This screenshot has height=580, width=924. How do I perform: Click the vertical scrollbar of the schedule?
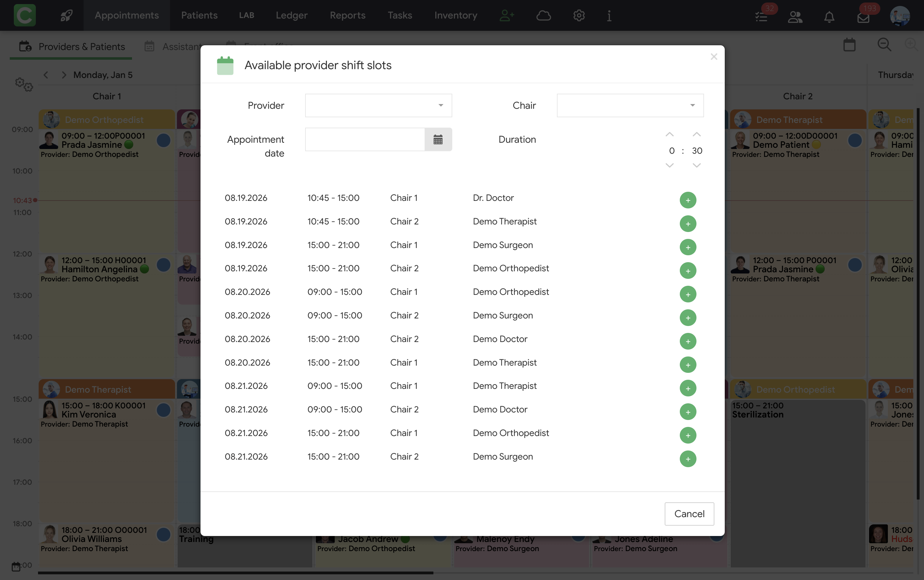tap(918, 304)
